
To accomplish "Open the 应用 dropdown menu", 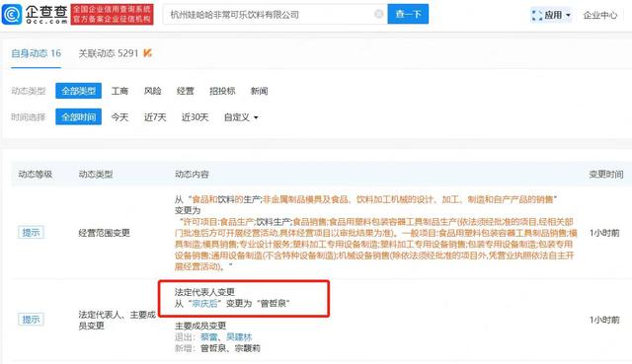I will point(551,16).
